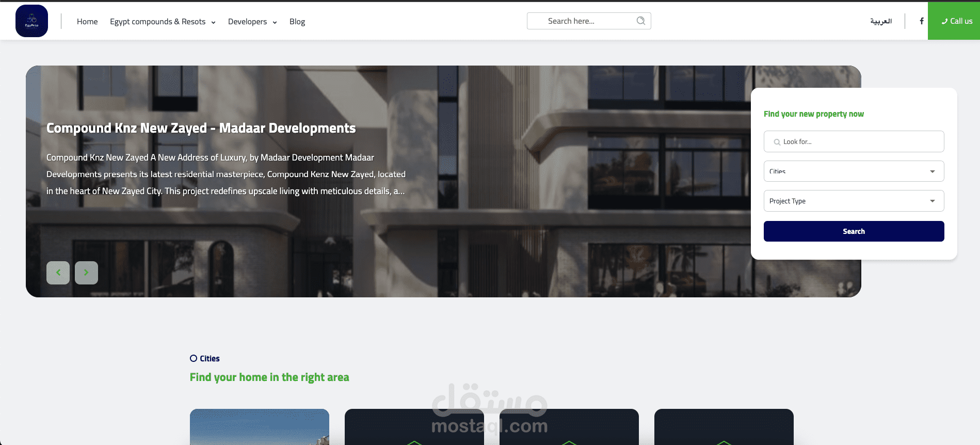Switch language to العربية
Viewport: 980px width, 445px height.
pyautogui.click(x=881, y=21)
